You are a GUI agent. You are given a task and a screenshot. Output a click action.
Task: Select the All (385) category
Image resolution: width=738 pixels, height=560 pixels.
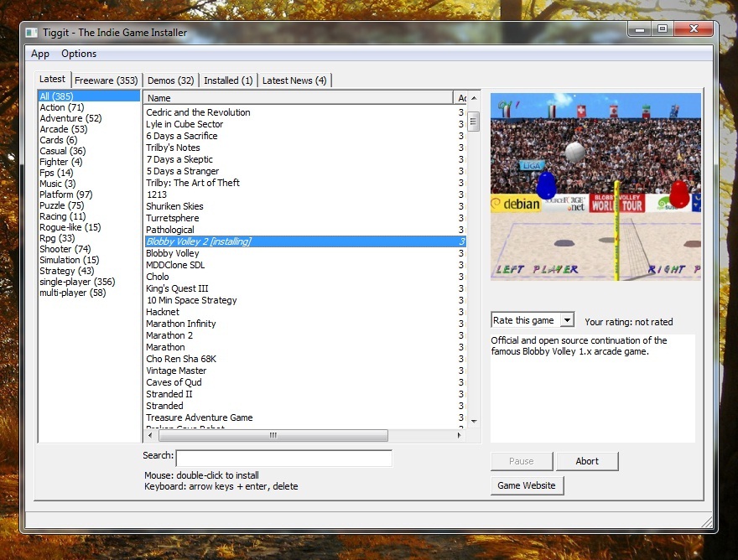tap(89, 96)
